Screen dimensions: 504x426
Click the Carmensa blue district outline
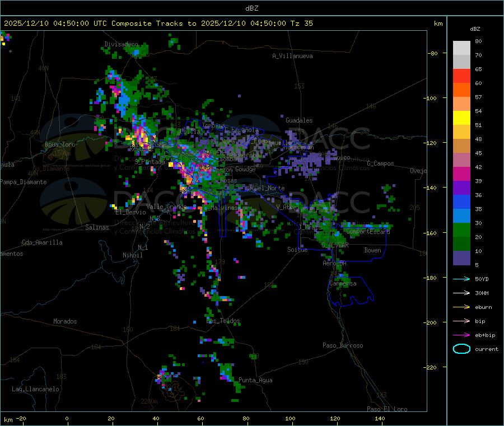point(351,292)
